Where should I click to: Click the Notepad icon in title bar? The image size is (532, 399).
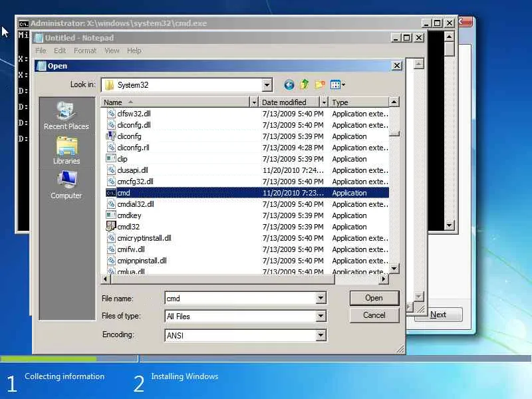[x=39, y=38]
